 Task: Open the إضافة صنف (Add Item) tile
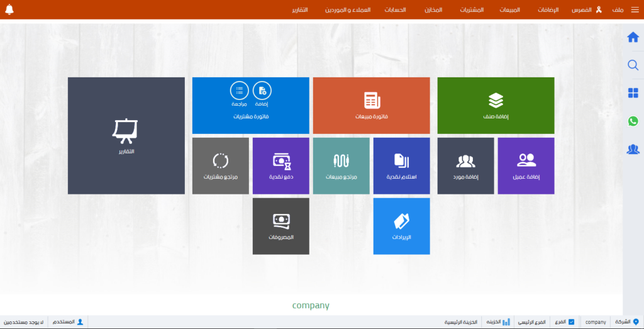point(496,105)
